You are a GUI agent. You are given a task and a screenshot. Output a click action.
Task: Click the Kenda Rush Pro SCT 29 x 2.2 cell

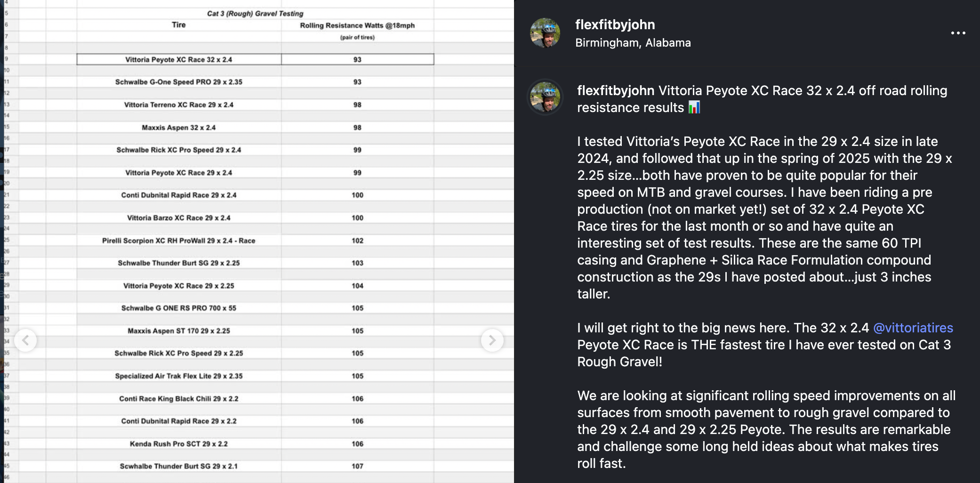[x=179, y=444]
